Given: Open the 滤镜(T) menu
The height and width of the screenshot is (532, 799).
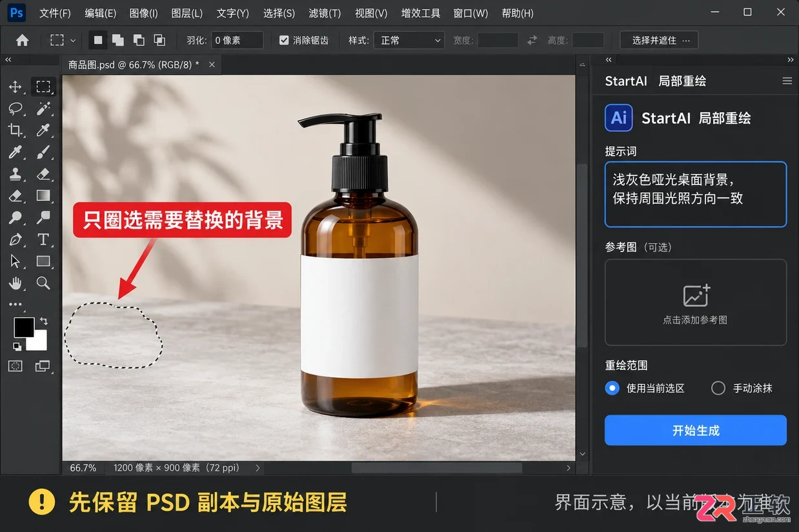Looking at the screenshot, I should tap(325, 13).
